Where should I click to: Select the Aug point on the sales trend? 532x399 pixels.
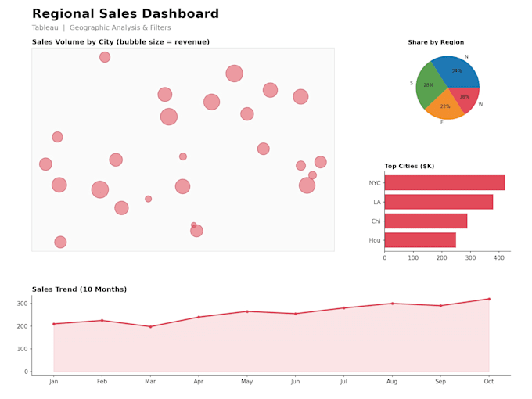[x=392, y=304]
